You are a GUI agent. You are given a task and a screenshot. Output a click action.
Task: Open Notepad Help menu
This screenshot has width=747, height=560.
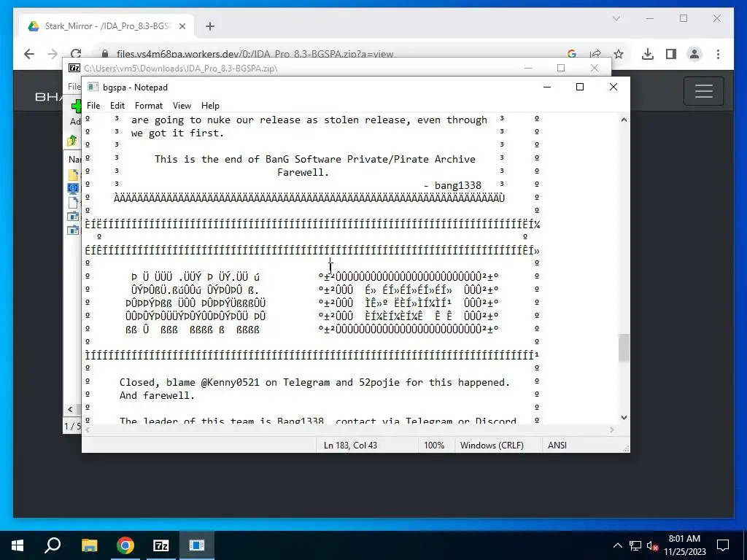tap(210, 106)
